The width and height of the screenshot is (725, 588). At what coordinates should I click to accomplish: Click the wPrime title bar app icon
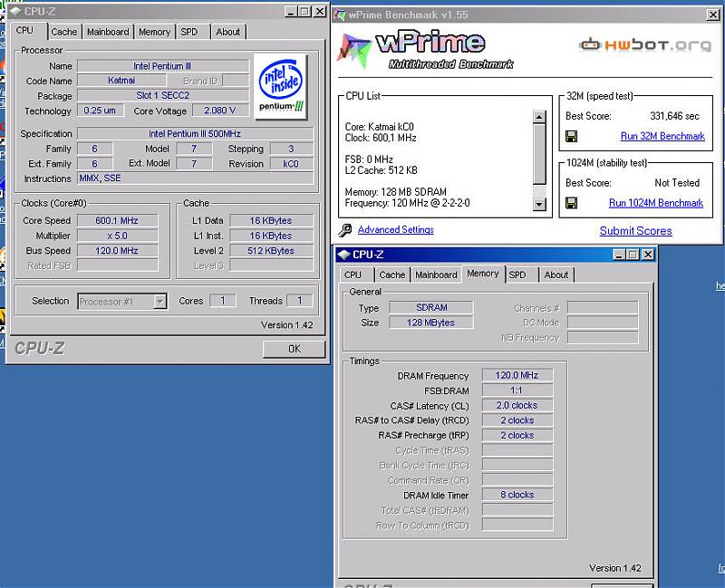click(340, 15)
